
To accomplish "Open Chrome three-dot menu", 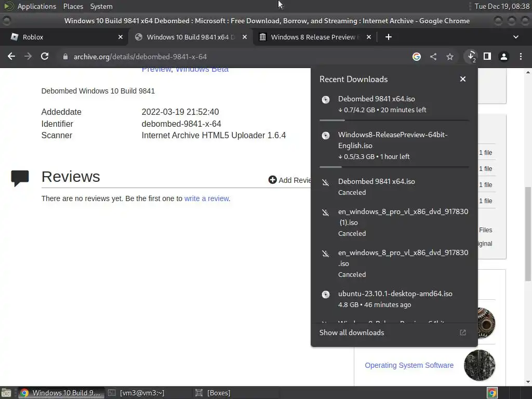I will click(521, 57).
